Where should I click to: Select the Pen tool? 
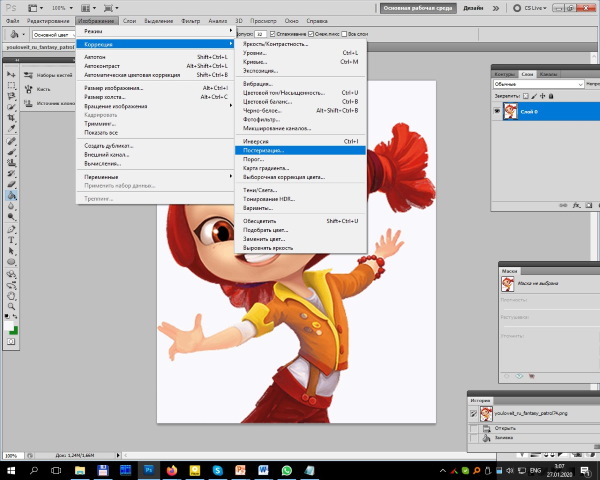tap(11, 229)
